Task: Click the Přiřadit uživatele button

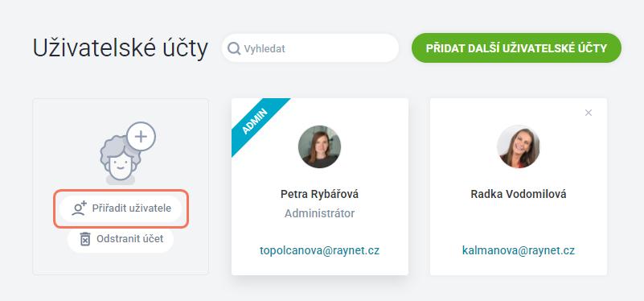Action: tap(121, 208)
